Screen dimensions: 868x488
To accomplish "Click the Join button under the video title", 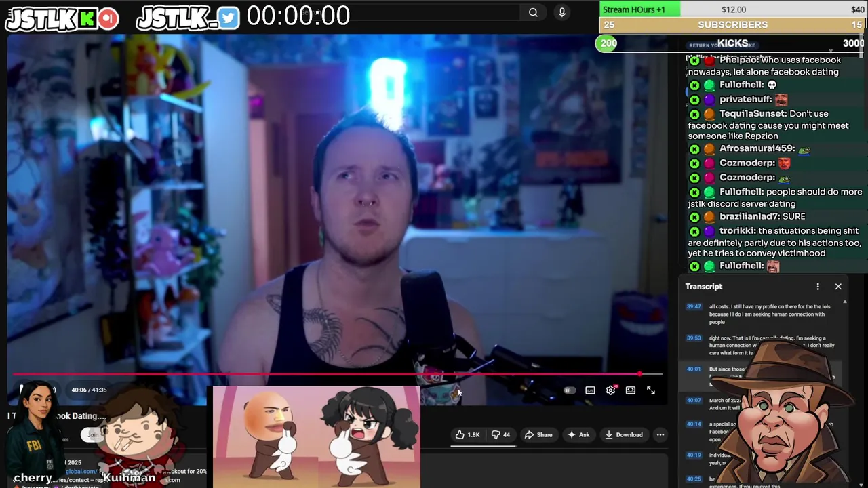I will 93,434.
